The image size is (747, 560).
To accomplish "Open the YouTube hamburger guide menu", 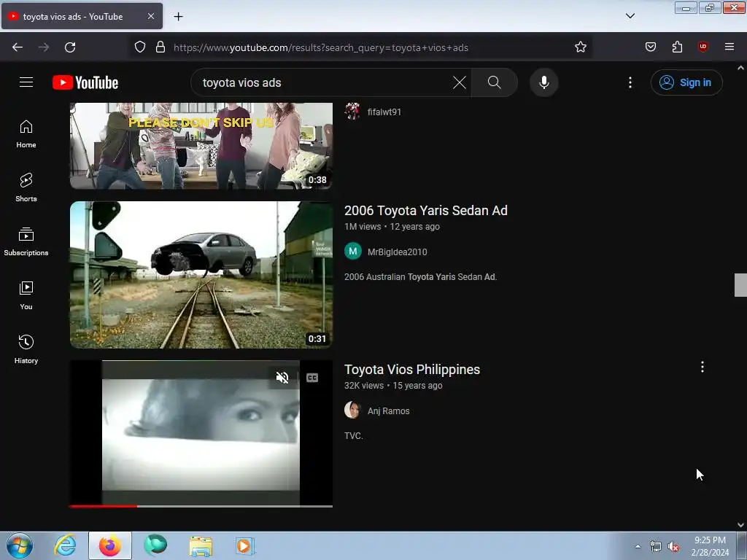I will [x=26, y=82].
